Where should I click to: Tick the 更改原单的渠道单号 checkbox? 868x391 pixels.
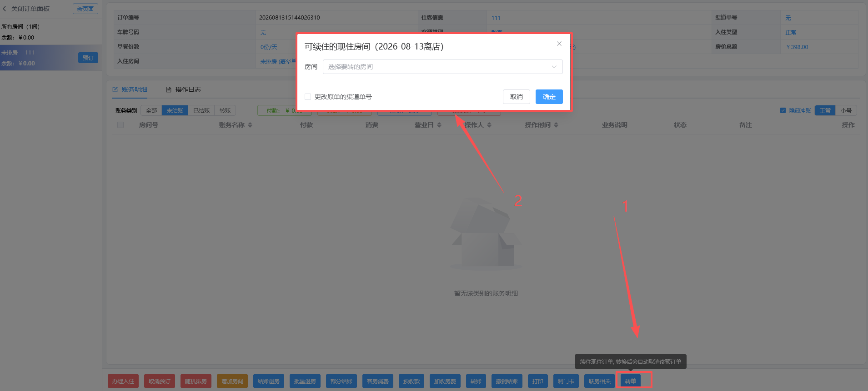pos(308,97)
